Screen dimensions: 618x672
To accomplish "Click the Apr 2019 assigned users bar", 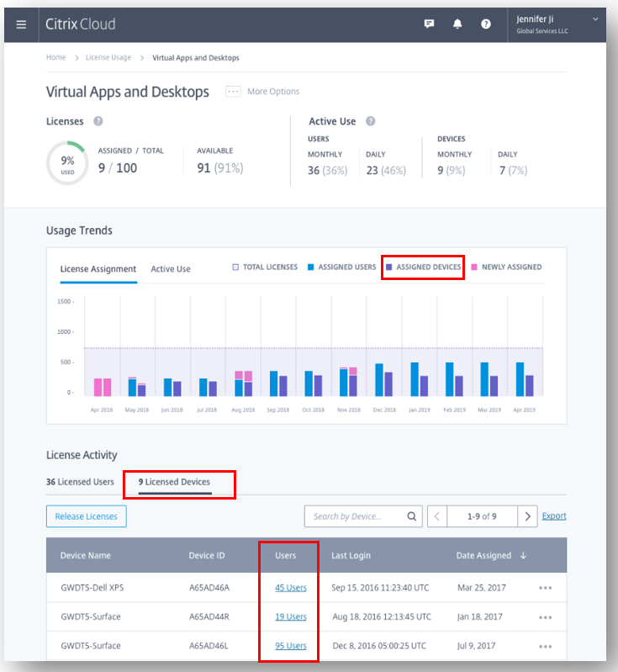I will click(520, 379).
